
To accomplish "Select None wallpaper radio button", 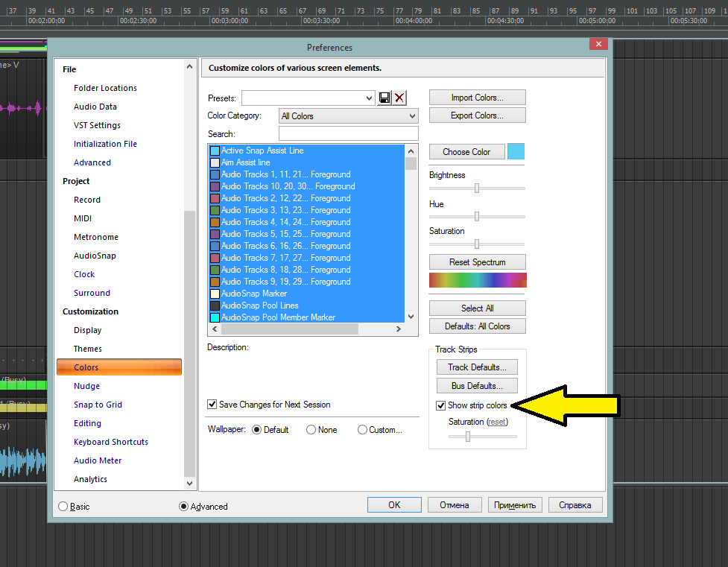I will tap(311, 430).
